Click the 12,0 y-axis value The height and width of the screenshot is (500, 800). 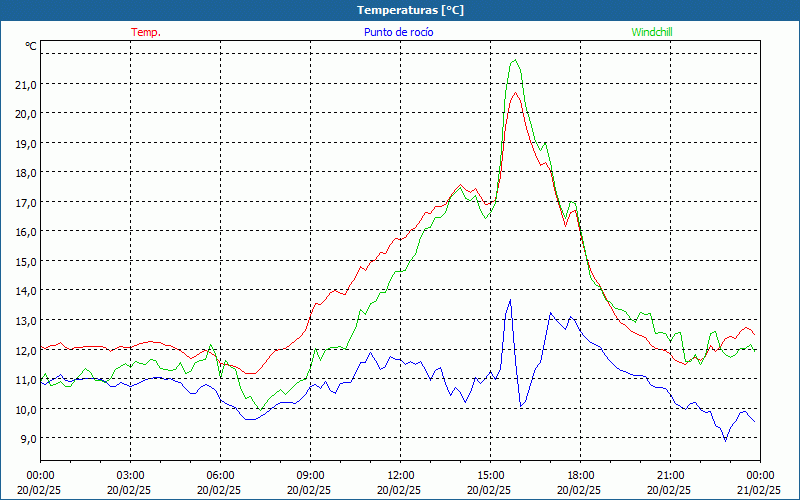[25, 350]
